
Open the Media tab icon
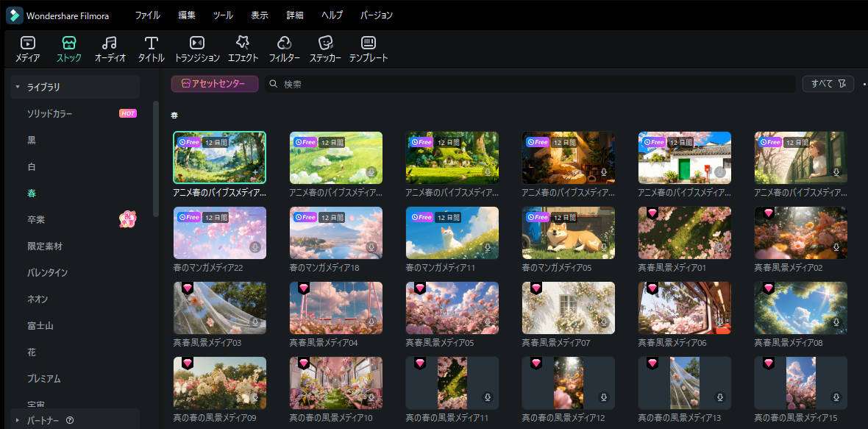tap(27, 43)
